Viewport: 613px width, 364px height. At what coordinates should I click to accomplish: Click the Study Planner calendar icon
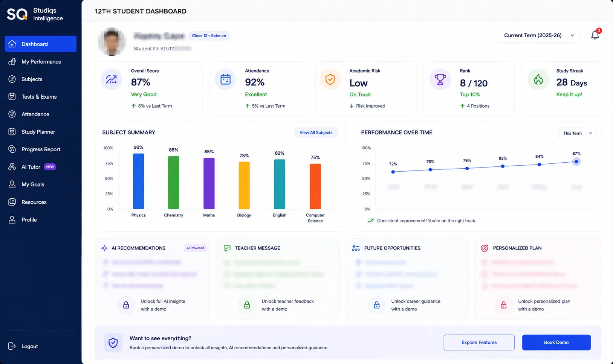tap(12, 132)
